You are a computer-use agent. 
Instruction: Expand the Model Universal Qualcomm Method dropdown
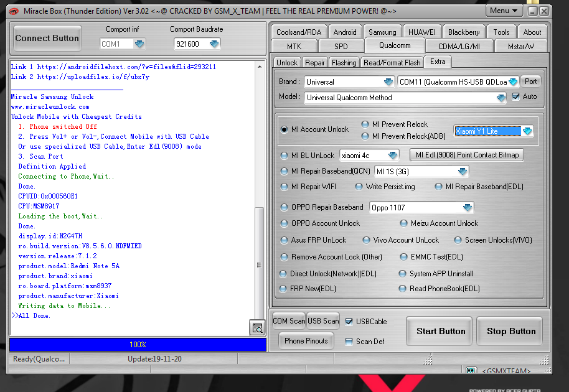point(501,98)
